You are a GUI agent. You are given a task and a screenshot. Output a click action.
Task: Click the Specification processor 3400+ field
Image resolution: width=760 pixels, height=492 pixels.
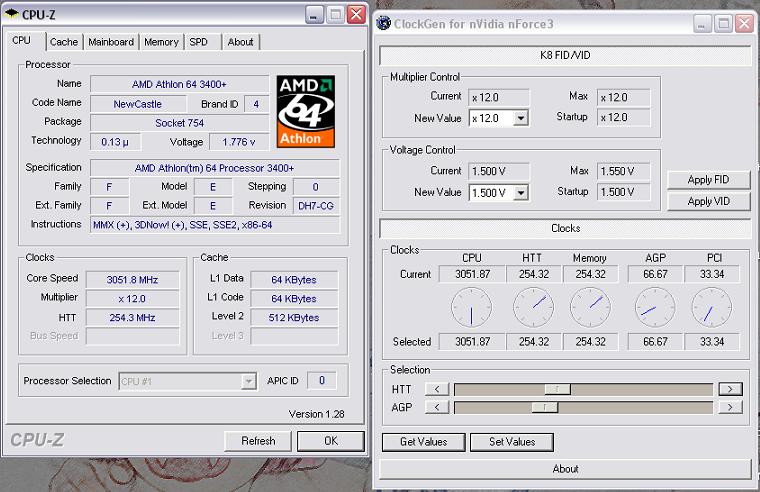click(215, 168)
